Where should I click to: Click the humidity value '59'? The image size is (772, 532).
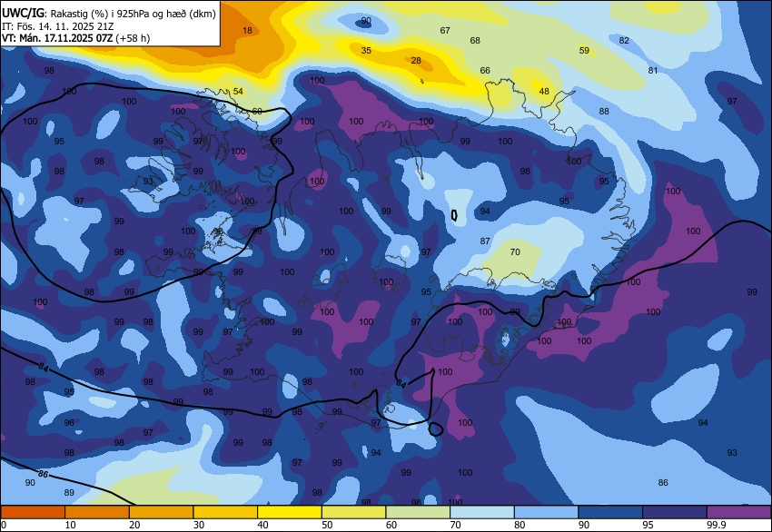pos(584,50)
